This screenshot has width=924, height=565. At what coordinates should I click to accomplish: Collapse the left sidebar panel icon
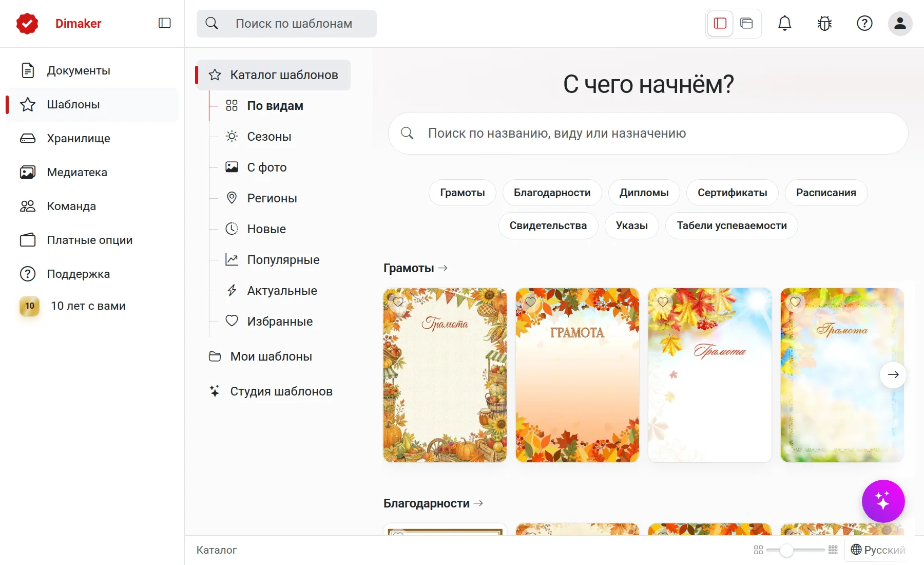(164, 23)
